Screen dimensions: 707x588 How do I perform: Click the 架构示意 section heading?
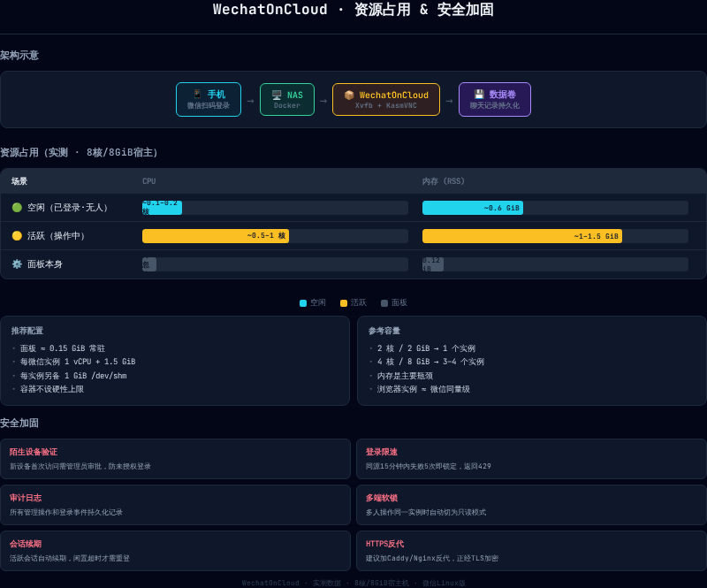[19, 56]
